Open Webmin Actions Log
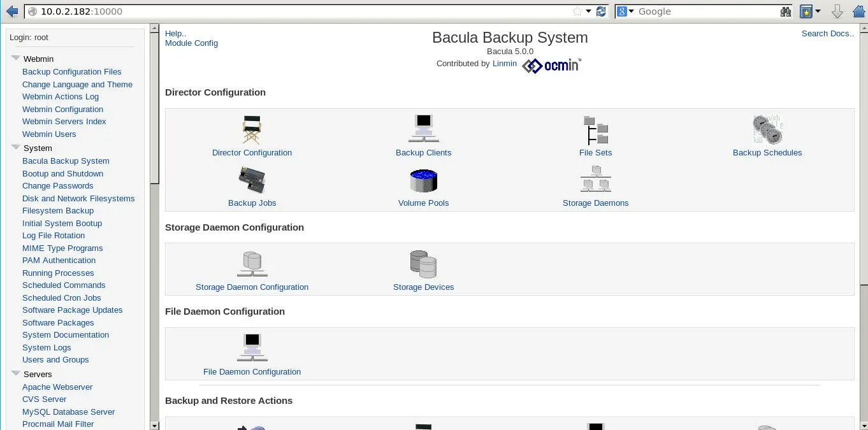 pyautogui.click(x=61, y=97)
